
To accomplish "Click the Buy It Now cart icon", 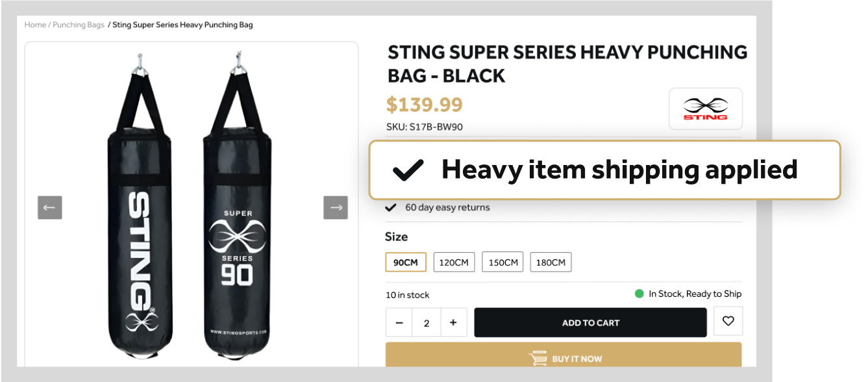I will [538, 358].
